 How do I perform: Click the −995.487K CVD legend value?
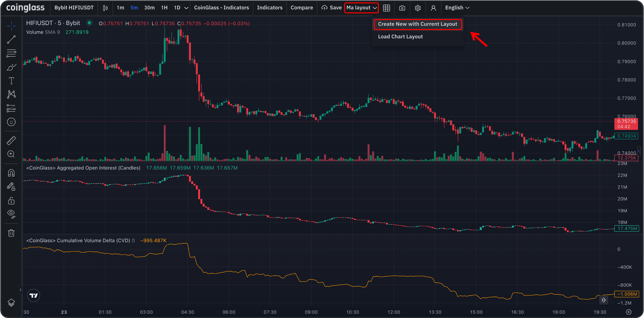click(153, 241)
